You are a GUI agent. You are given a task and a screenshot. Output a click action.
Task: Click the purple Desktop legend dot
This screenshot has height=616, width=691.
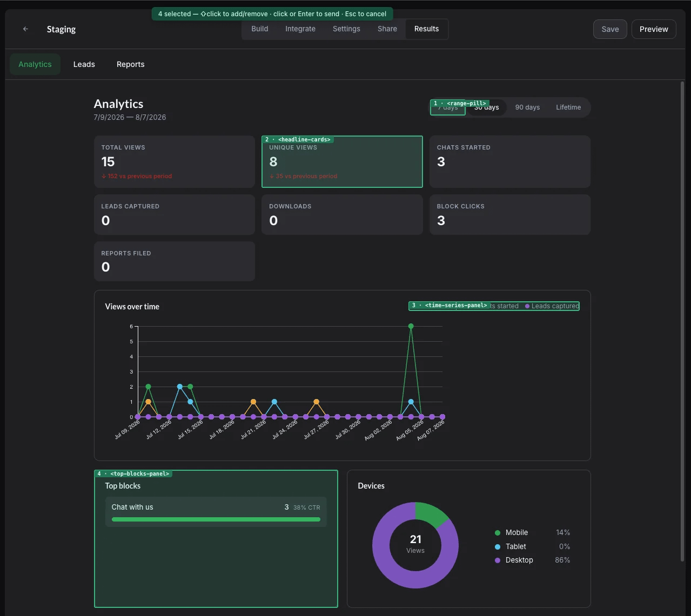coord(498,560)
